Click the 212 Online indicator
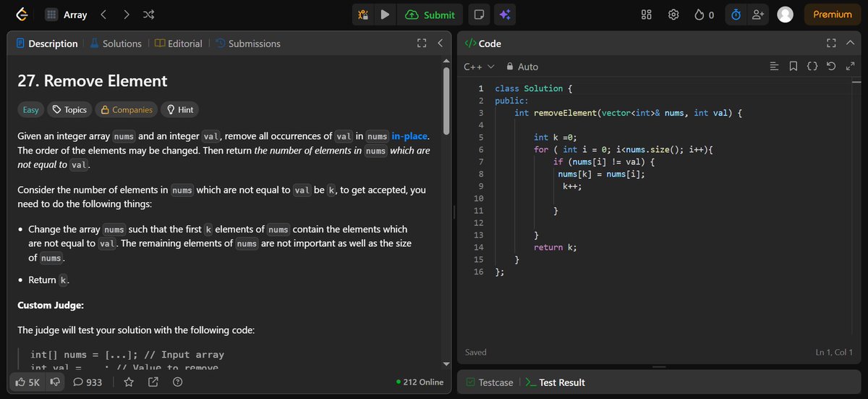Screen dimensions: 868x399 pyautogui.click(x=420, y=382)
